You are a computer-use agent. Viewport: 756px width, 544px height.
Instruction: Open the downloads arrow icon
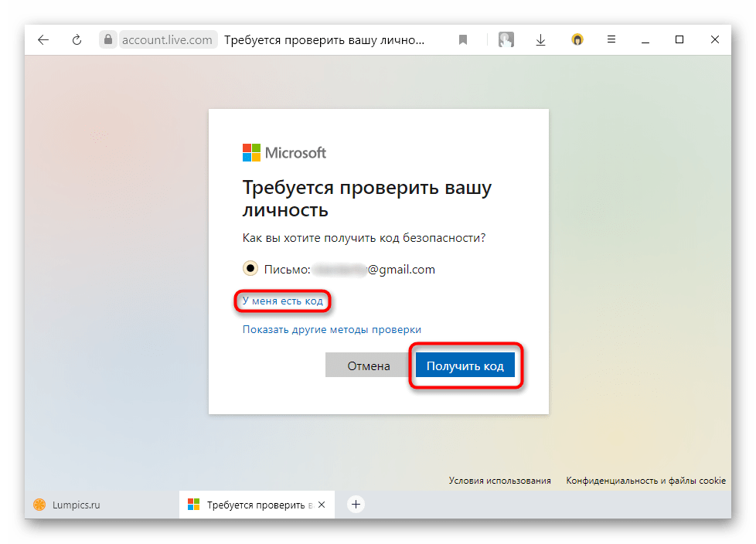point(541,40)
